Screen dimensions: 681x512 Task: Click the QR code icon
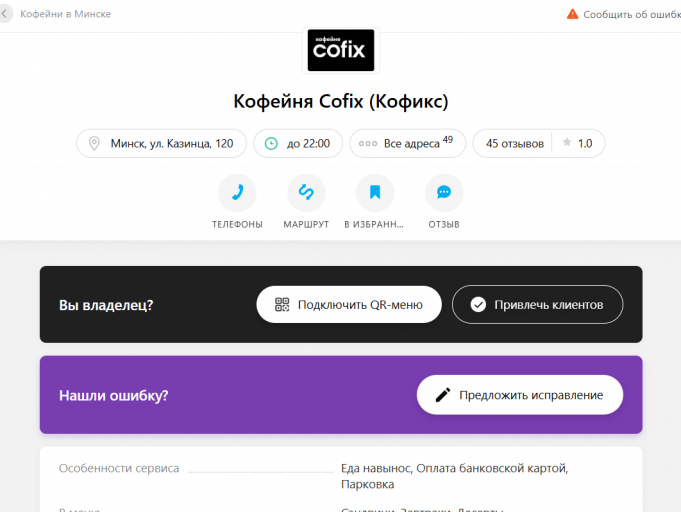pyautogui.click(x=282, y=304)
